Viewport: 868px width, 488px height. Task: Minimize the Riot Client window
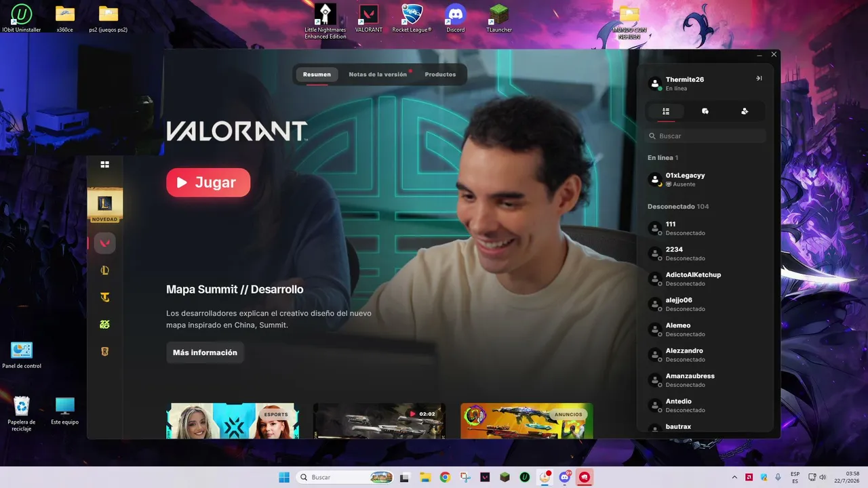pyautogui.click(x=759, y=54)
